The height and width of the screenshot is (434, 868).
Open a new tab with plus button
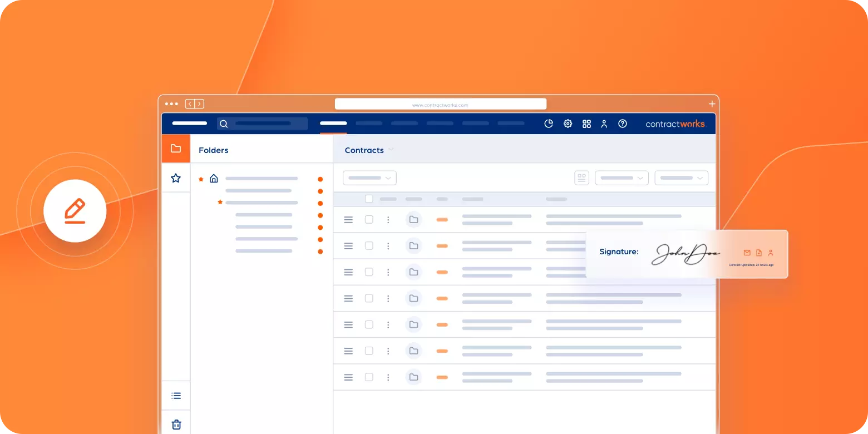point(712,104)
